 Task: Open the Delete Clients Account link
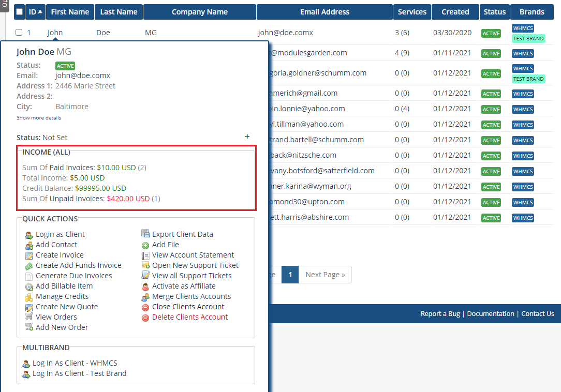[190, 317]
